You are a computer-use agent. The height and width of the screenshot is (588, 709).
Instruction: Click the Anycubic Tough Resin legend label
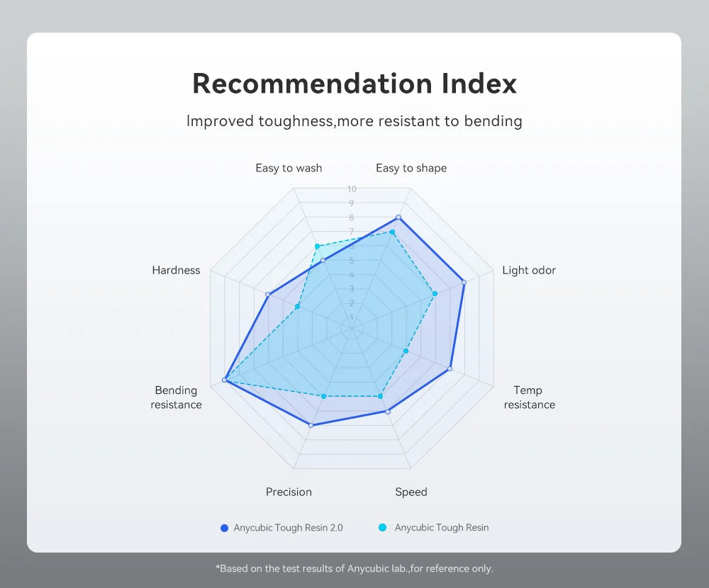coord(441,528)
